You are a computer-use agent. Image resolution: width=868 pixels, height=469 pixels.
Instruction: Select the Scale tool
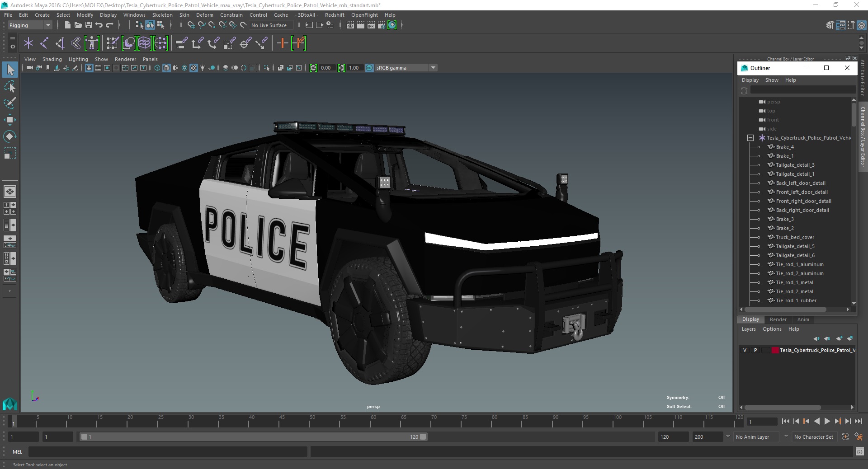(9, 153)
